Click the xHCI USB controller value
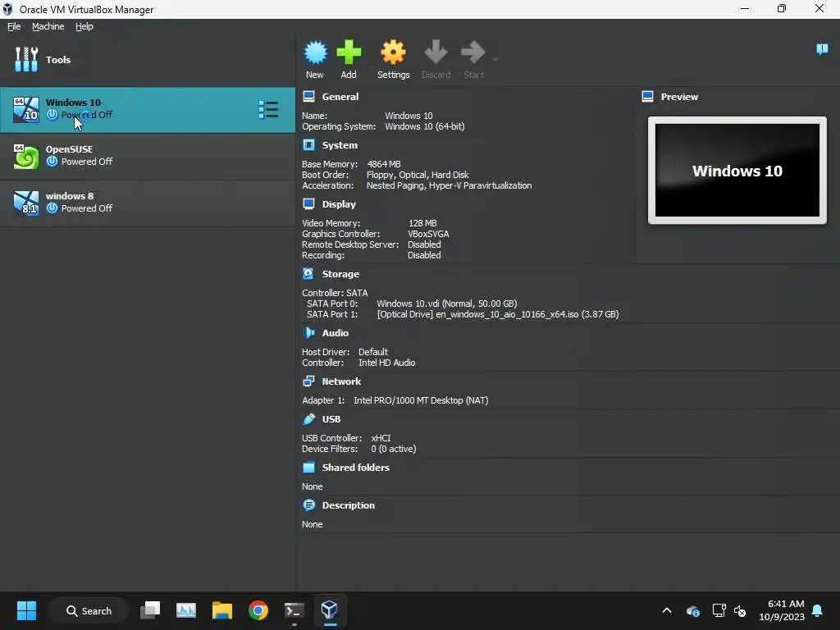This screenshot has width=840, height=630. 381,438
